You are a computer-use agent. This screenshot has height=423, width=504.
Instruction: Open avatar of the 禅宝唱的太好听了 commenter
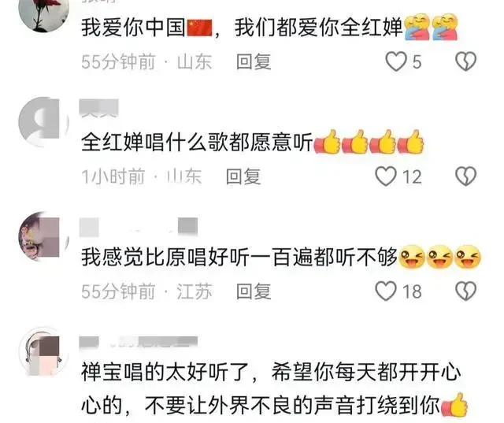pos(44,351)
